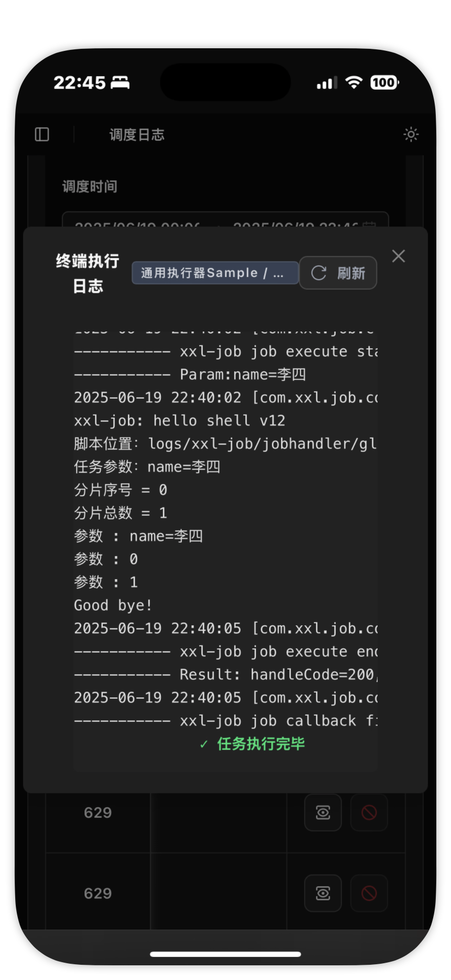
Task: Click the "Good bye!" log line
Action: coord(113,605)
